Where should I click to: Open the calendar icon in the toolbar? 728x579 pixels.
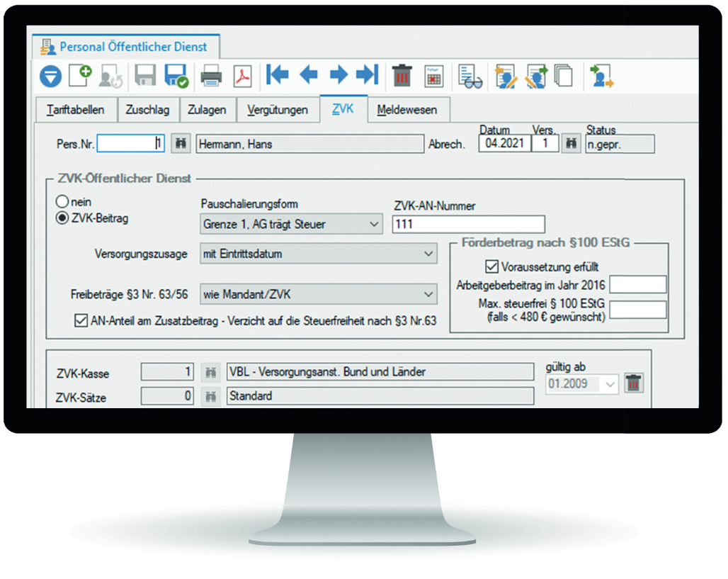coord(433,75)
